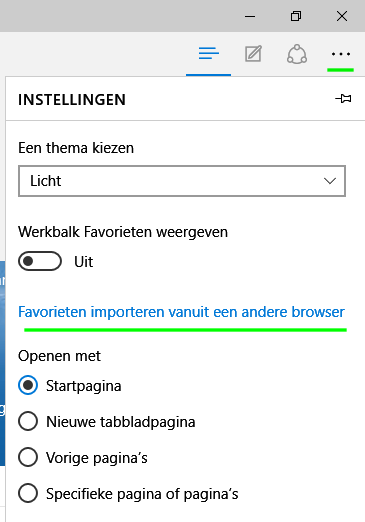Image resolution: width=365 pixels, height=522 pixels.
Task: Select the Nieuwe tabbladpagina radio button
Action: 28,421
